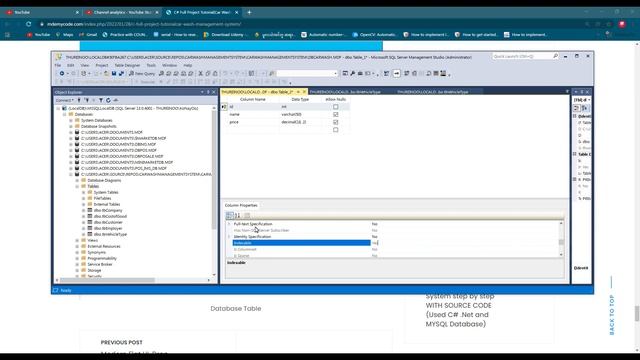This screenshot has width=640, height=360.
Task: Open the Window menu in SSMS
Action: point(169,65)
